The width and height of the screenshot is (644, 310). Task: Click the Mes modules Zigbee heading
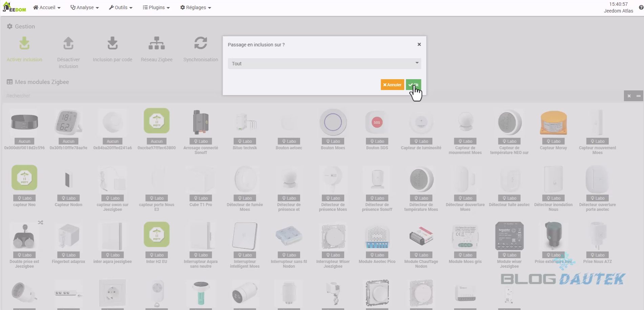tap(38, 82)
